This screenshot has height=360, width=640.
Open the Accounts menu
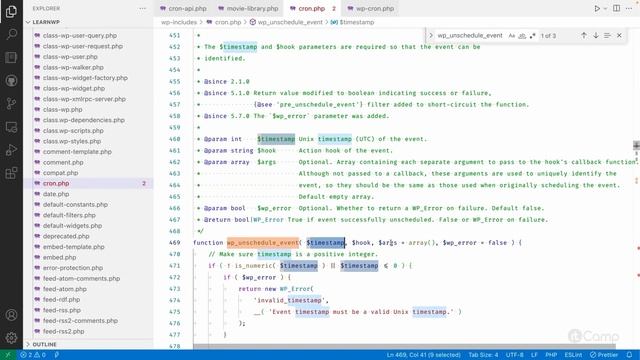click(11, 315)
